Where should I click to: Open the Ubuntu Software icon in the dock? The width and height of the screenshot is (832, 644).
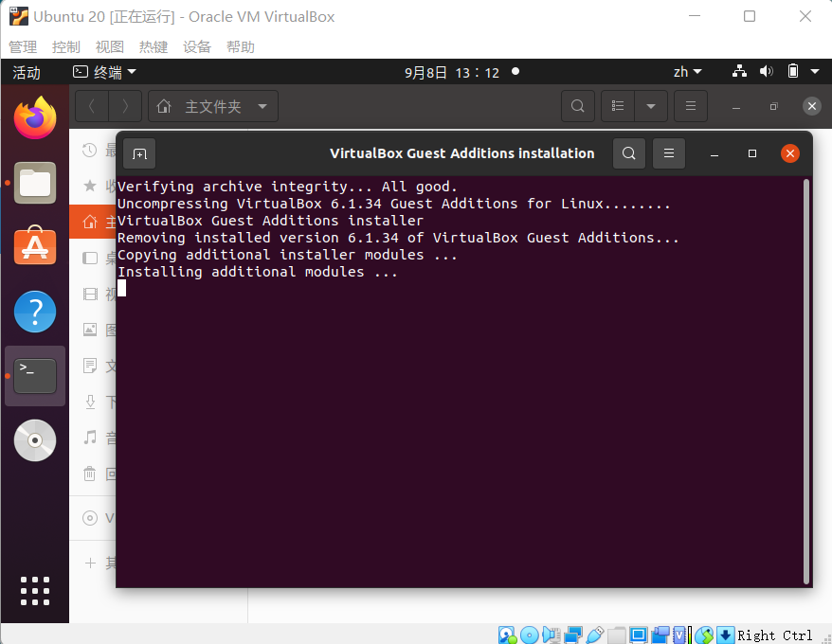pyautogui.click(x=34, y=247)
